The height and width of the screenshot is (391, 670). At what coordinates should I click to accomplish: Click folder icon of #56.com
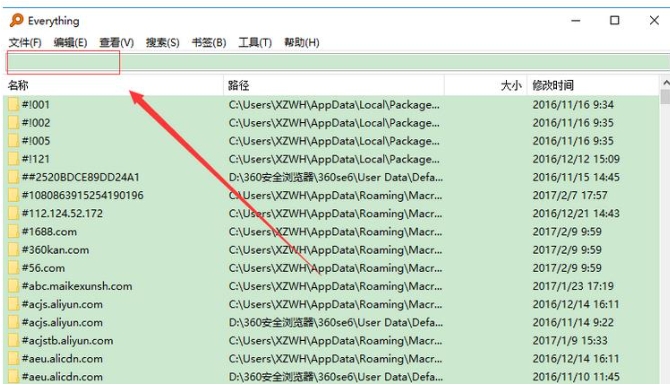pyautogui.click(x=13, y=268)
